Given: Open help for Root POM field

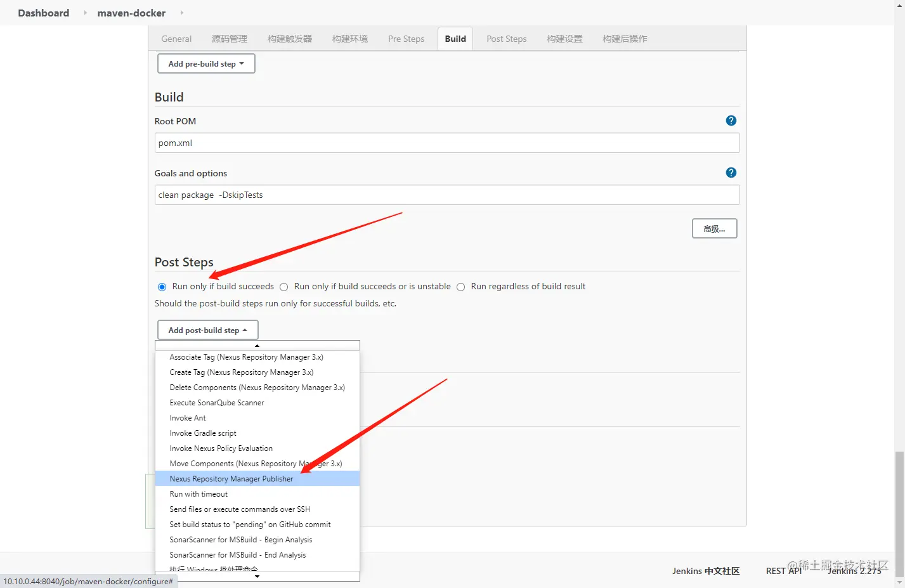Looking at the screenshot, I should click(731, 121).
